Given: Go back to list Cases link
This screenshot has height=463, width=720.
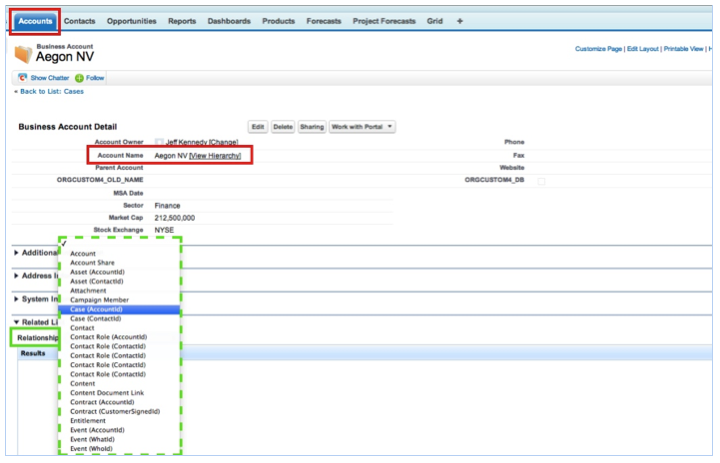Looking at the screenshot, I should click(x=50, y=92).
